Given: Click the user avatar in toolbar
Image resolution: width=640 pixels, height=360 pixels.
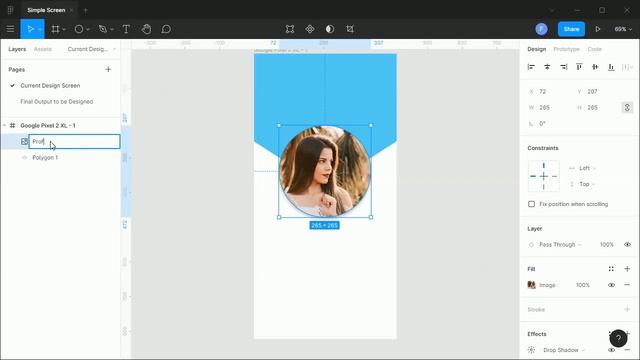Looking at the screenshot, I should click(x=541, y=29).
